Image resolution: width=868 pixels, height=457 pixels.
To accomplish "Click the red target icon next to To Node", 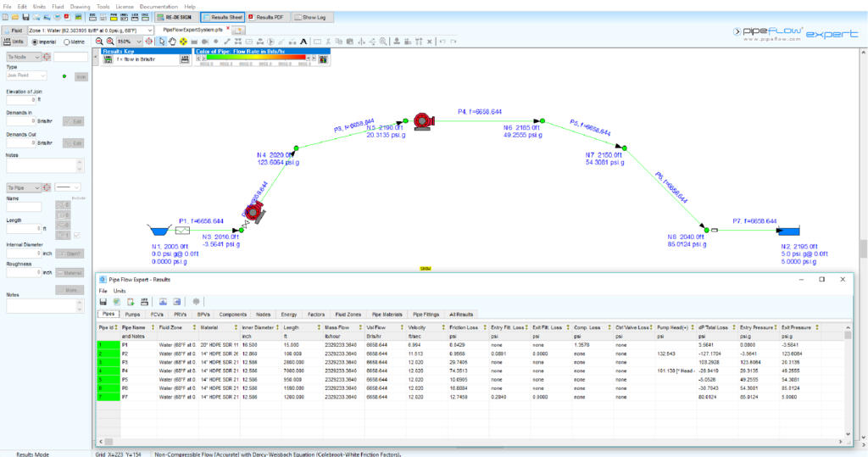I will coord(47,57).
